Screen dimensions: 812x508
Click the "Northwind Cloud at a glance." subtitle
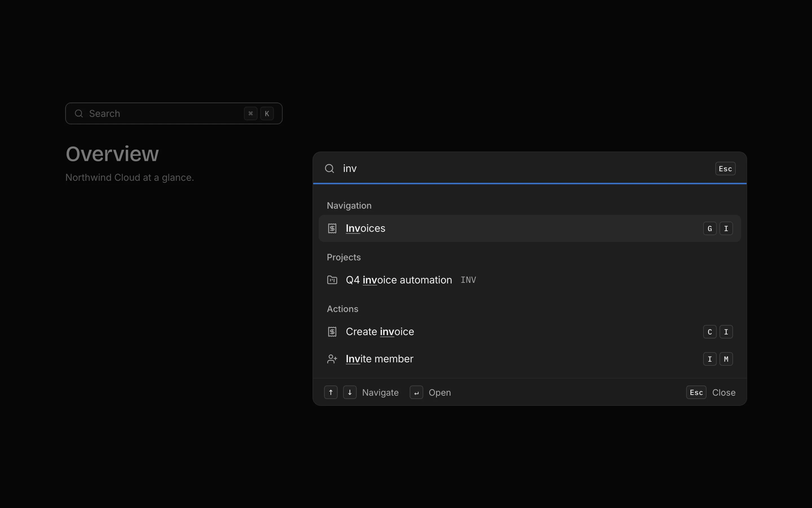(x=129, y=178)
